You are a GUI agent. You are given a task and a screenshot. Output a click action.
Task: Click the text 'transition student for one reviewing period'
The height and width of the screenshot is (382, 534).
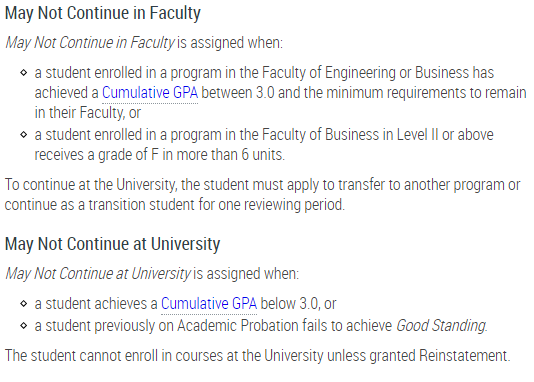coord(216,205)
